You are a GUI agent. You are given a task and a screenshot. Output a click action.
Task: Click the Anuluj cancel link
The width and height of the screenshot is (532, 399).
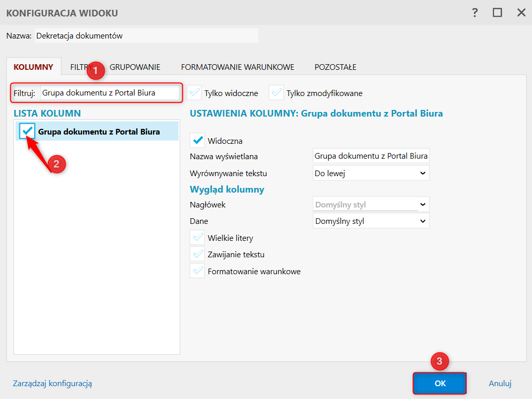(x=500, y=383)
